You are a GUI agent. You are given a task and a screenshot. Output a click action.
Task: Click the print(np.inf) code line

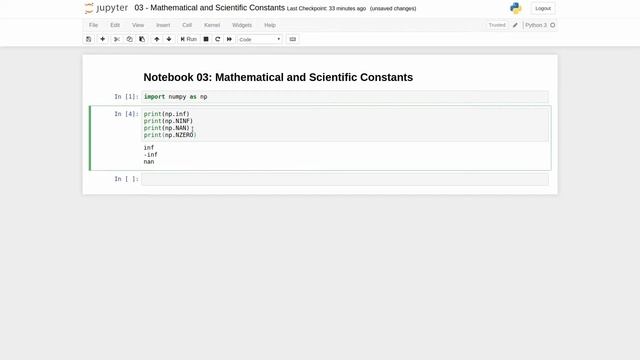[167, 114]
